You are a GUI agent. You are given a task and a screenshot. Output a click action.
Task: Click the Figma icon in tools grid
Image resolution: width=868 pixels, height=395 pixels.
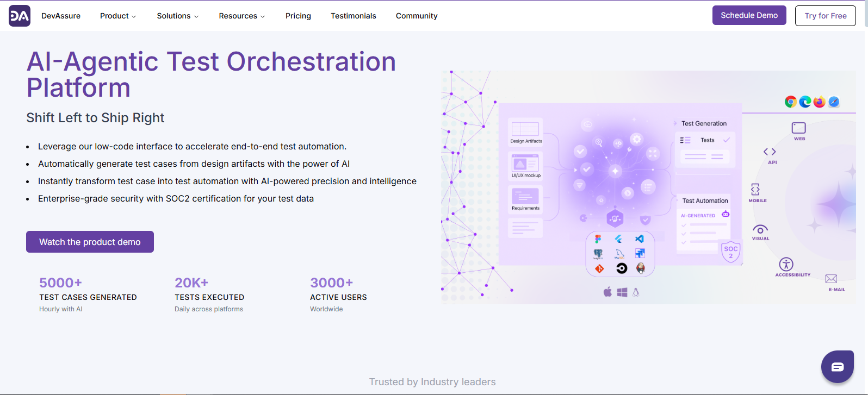pos(598,239)
